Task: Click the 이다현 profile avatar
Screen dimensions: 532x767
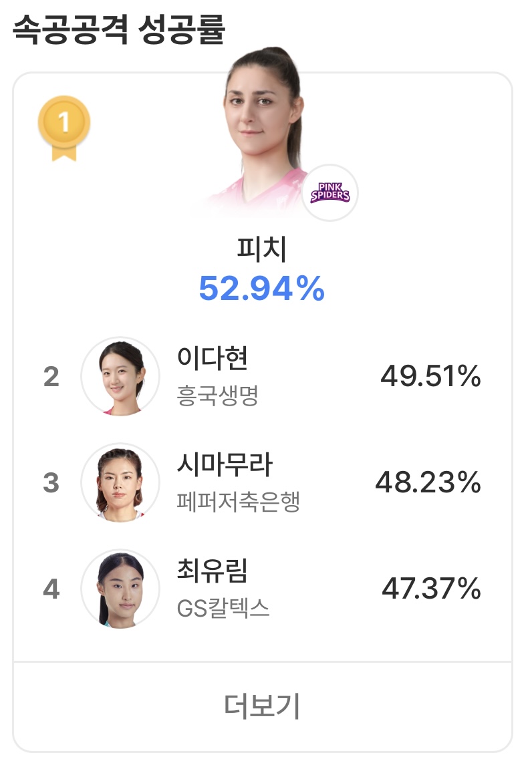Action: (120, 377)
